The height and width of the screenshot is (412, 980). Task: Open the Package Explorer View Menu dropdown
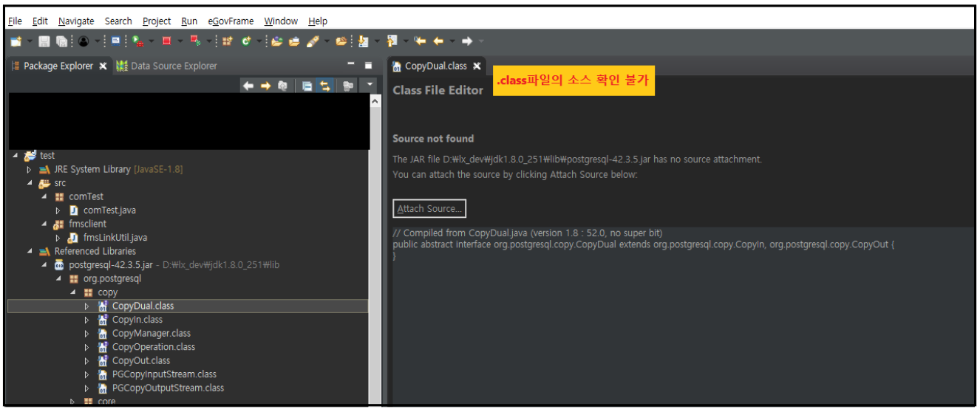[x=370, y=84]
